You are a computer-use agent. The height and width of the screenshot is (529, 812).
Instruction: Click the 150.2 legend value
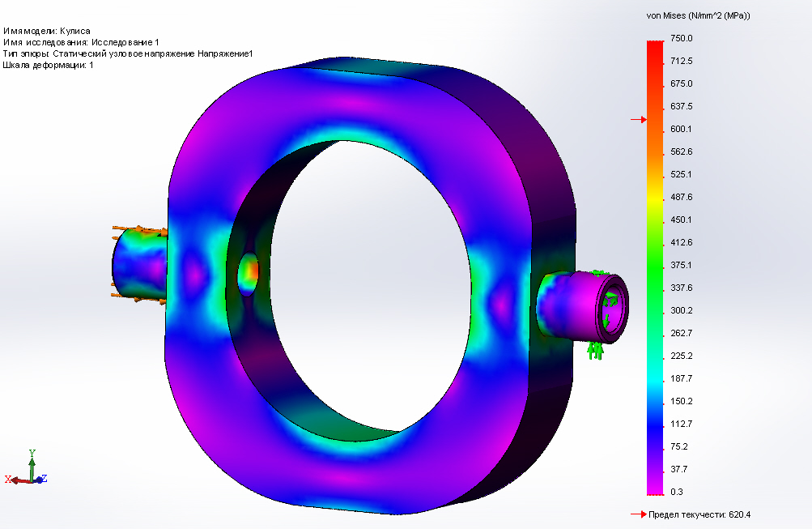pyautogui.click(x=681, y=401)
